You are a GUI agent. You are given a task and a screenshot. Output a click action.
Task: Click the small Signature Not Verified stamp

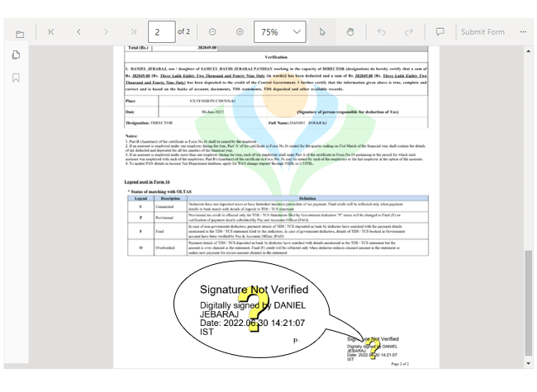coord(373,348)
